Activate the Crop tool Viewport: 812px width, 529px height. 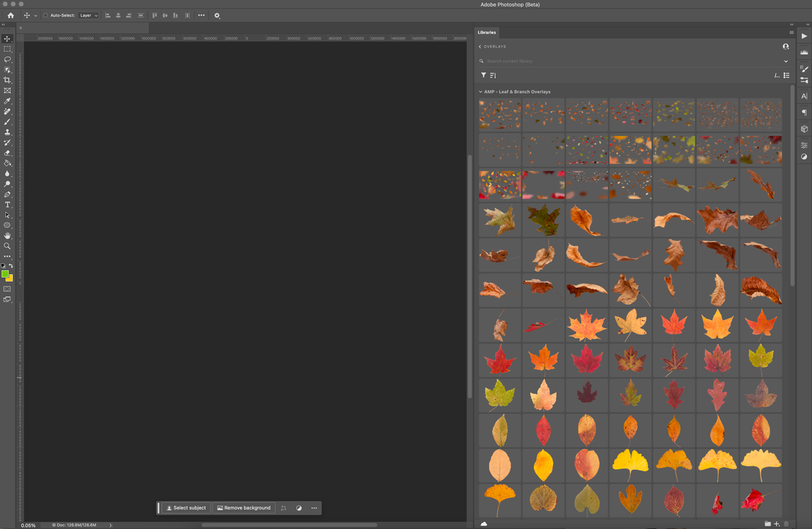(8, 80)
